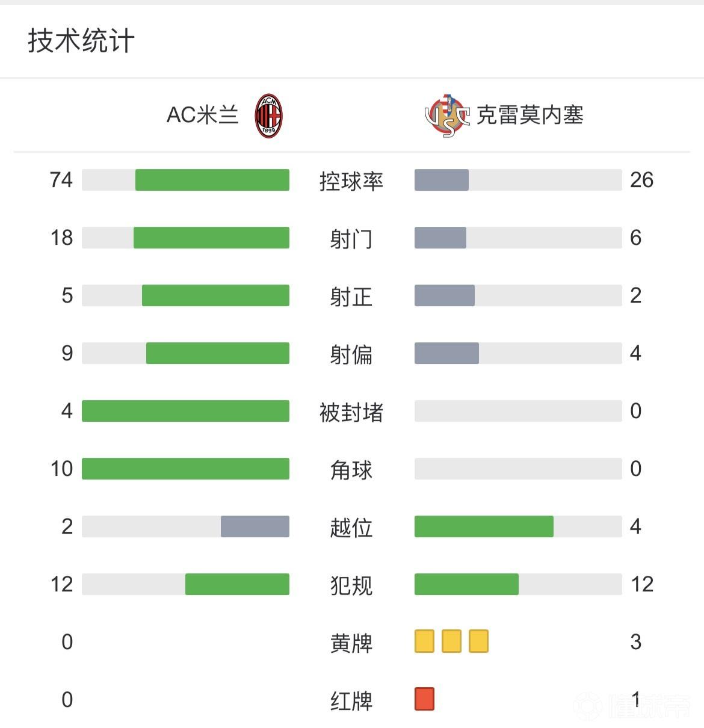The width and height of the screenshot is (704, 728).
Task: Click the Cremonese club crest
Action: coord(446,115)
